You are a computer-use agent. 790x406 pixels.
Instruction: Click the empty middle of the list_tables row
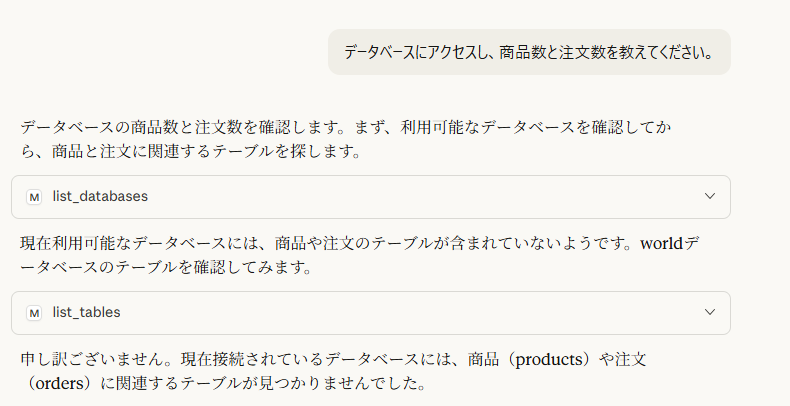(x=400, y=313)
